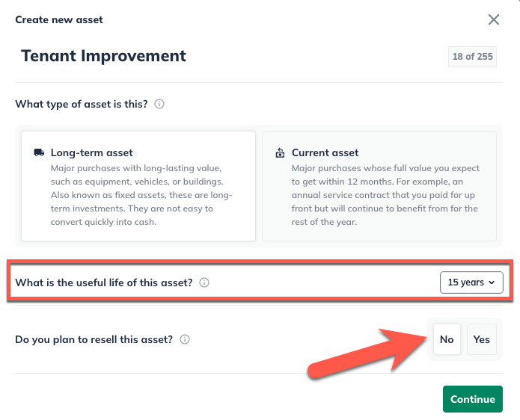The image size is (520, 420).
Task: Click info icon beside asset type question
Action: (x=159, y=105)
